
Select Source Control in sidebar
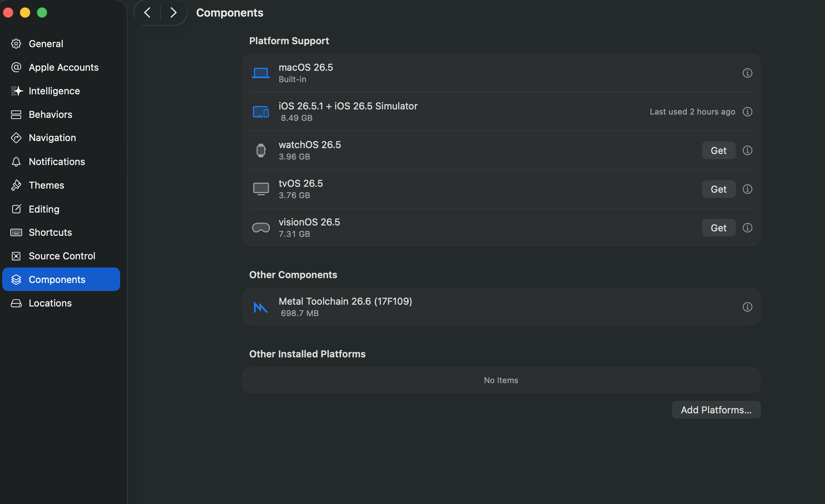[x=61, y=256]
